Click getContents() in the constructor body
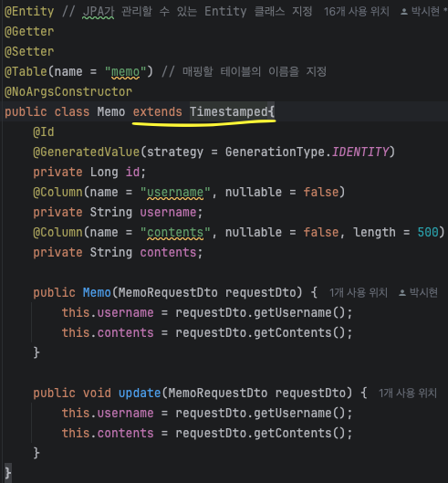448x483 pixels. pyautogui.click(x=299, y=332)
